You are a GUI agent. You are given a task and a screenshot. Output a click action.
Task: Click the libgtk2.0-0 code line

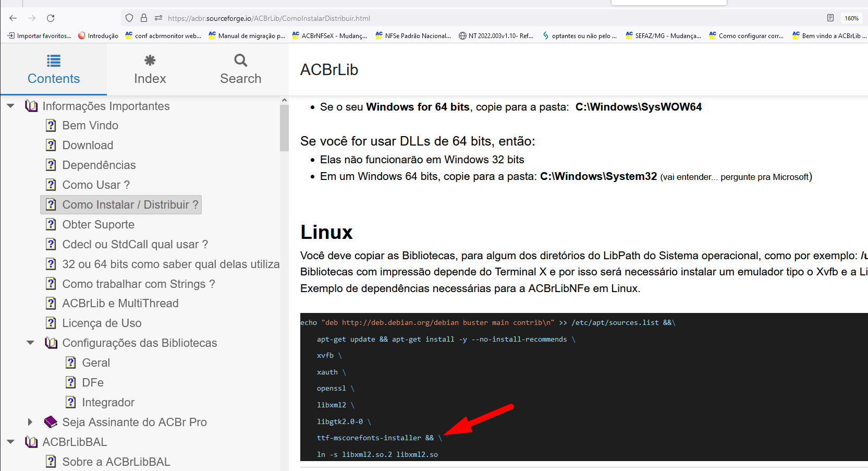[344, 421]
